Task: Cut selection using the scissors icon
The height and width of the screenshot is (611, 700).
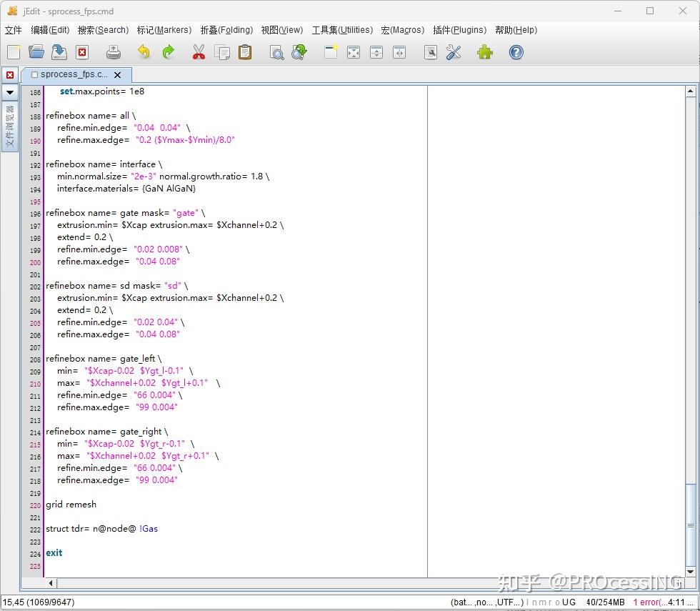Action: click(199, 52)
